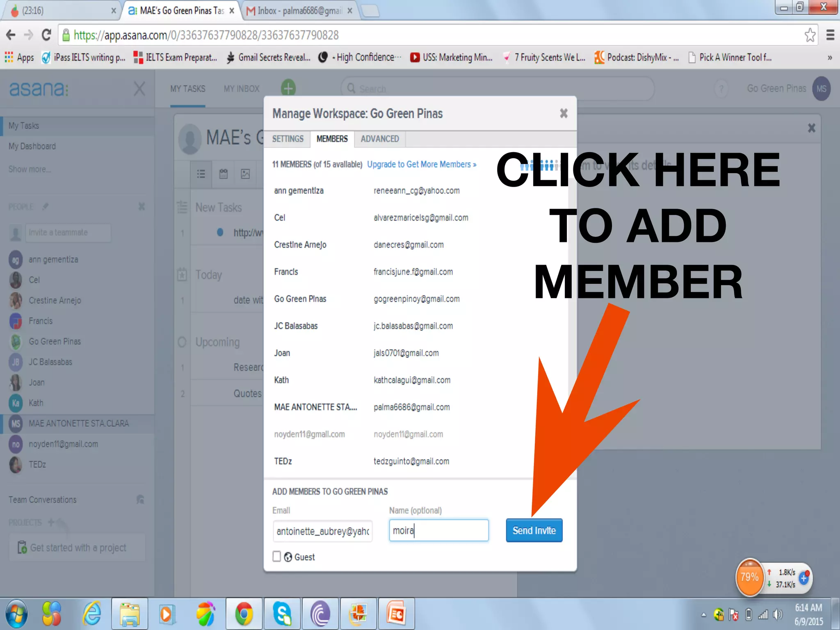
Task: Select member row ann gementiza
Action: pos(416,190)
